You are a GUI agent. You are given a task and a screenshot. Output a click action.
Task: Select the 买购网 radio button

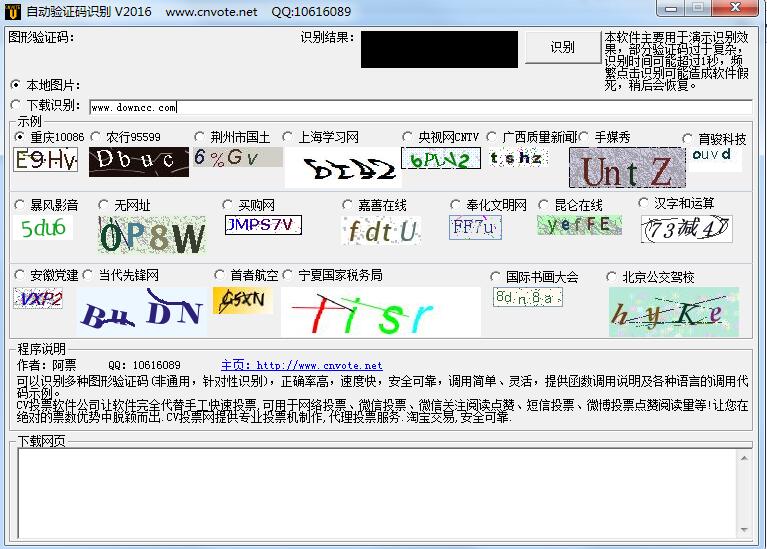tap(227, 205)
